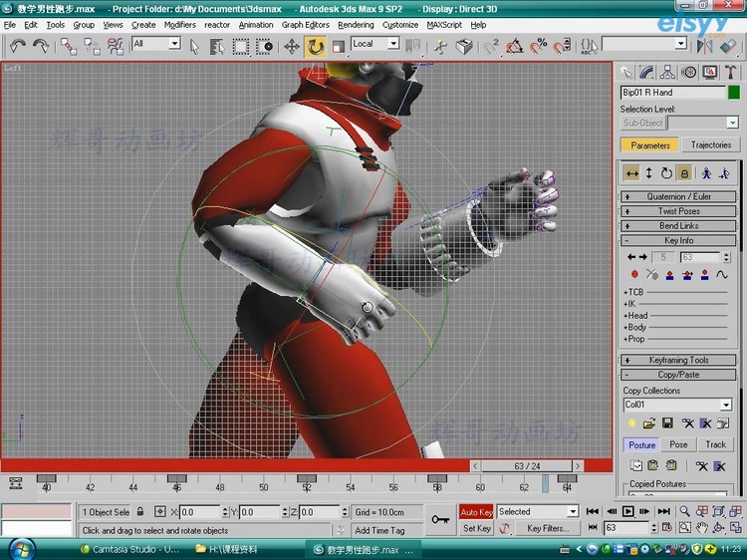Open the Select by Name dialog icon
This screenshot has height=560, width=747.
(217, 46)
